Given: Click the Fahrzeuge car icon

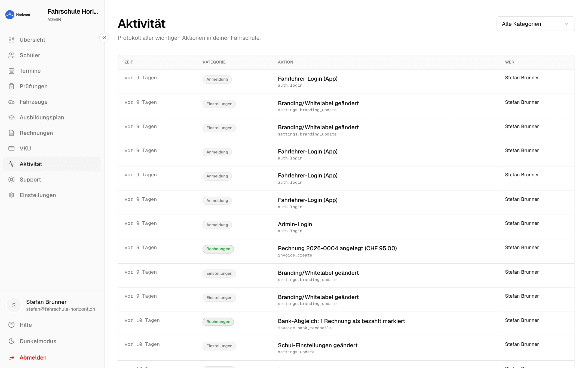Looking at the screenshot, I should (11, 102).
